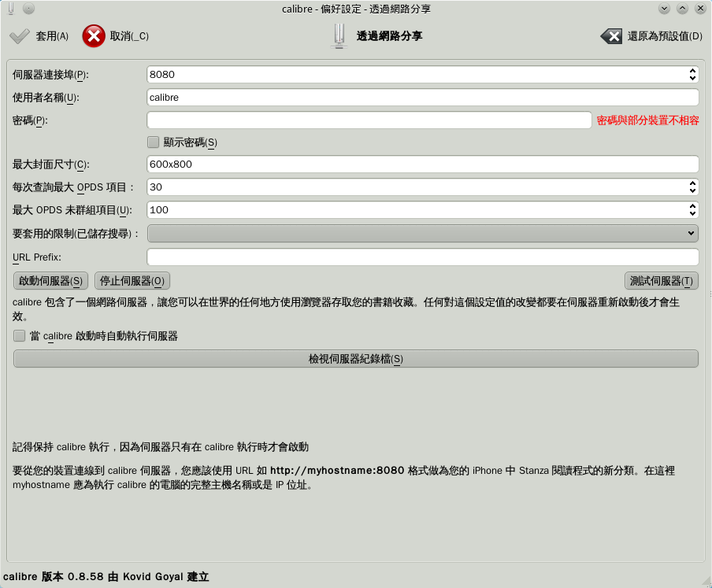Stop the server with 停止伺服器(O)
This screenshot has height=588, width=712.
click(132, 281)
